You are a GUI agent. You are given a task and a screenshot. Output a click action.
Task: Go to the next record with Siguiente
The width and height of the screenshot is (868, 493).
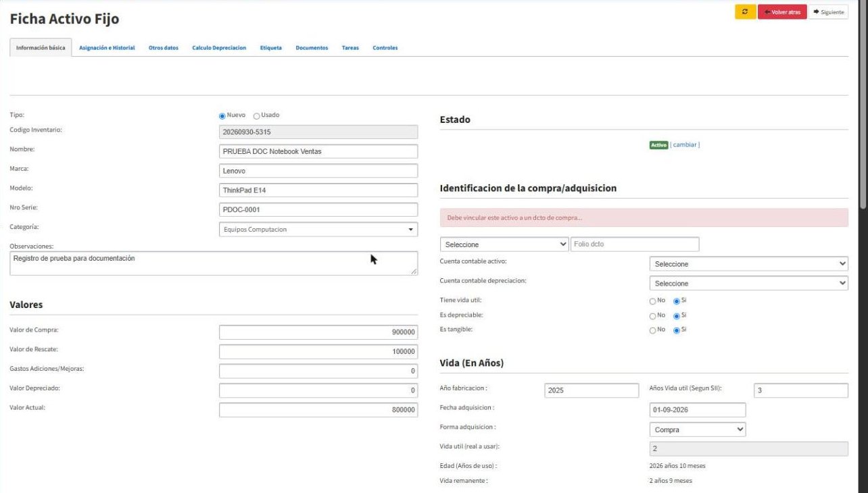828,12
